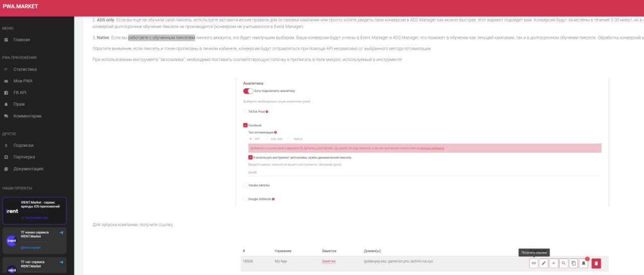Click the get links chain icon

click(x=534, y=263)
